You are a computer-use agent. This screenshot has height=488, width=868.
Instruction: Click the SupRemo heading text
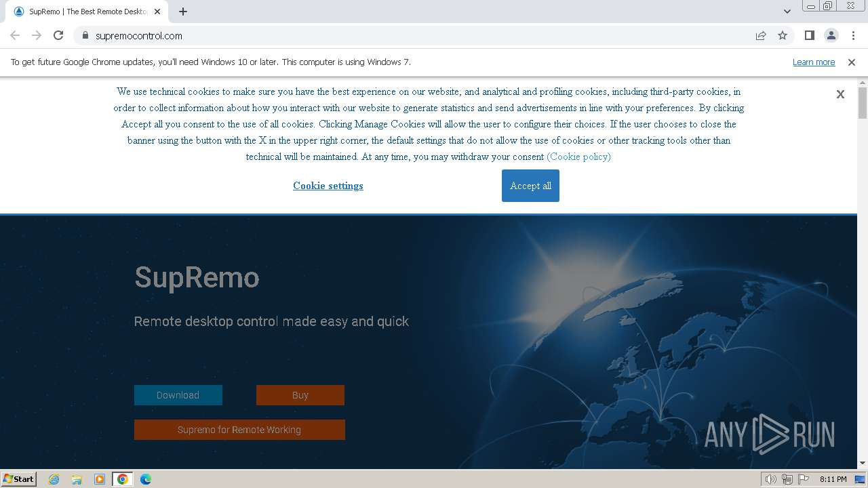click(x=197, y=277)
